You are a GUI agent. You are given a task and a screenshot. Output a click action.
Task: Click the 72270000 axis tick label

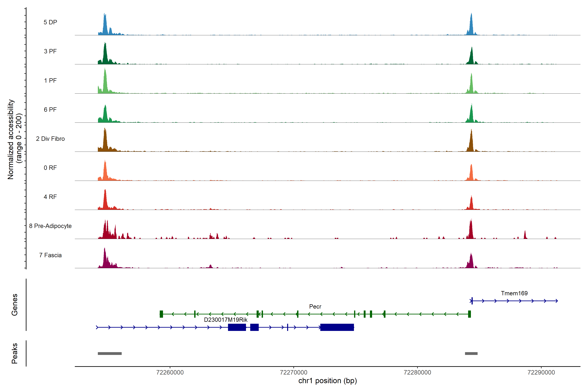[x=294, y=373]
